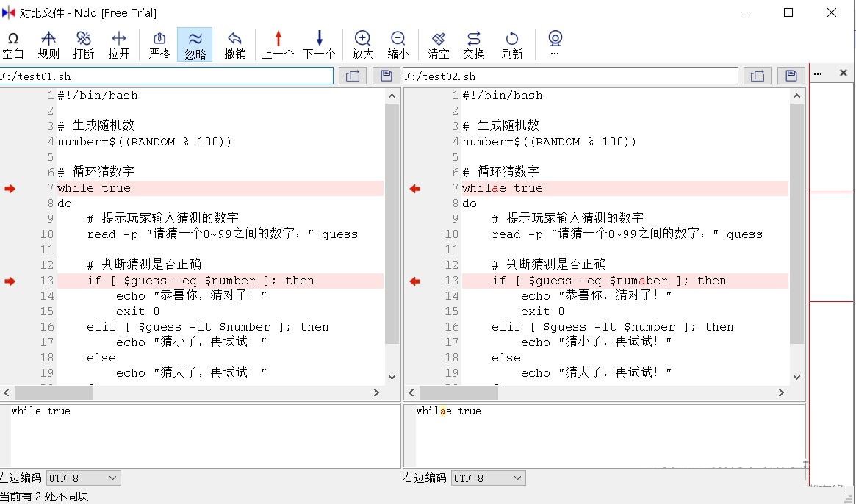856x504 pixels.
Task: Click the 拉开 pull apart tool
Action: pos(118,45)
